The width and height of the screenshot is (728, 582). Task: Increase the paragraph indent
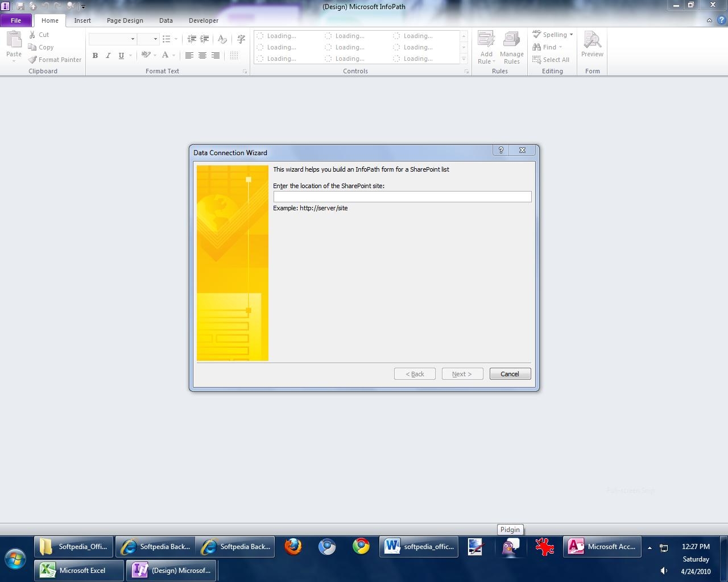point(205,39)
